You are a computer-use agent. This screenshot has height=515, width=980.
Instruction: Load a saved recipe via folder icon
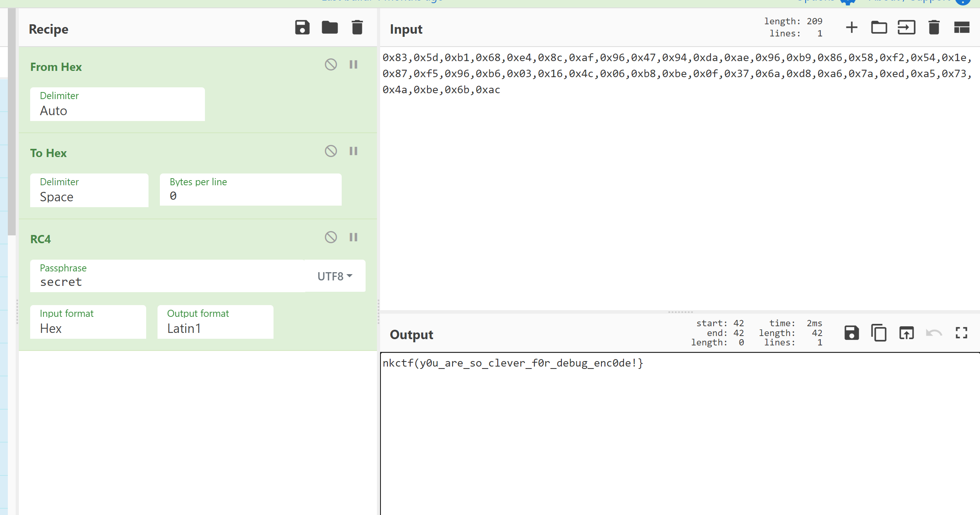pyautogui.click(x=330, y=27)
